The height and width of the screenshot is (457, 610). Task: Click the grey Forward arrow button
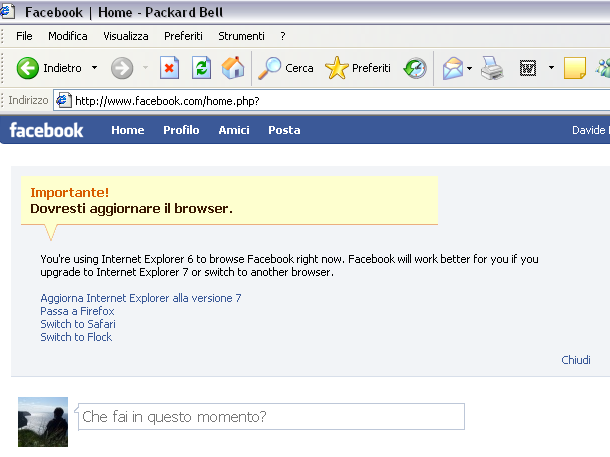122,68
